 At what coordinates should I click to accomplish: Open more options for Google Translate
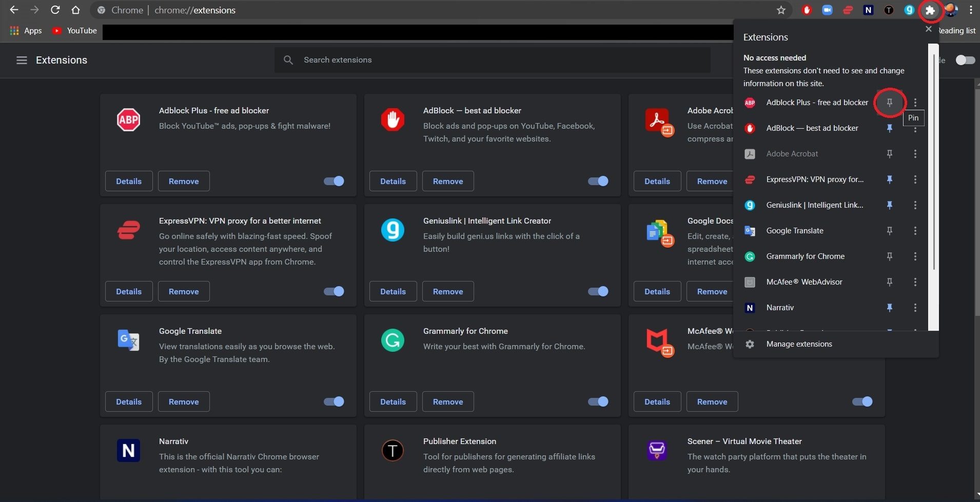(915, 231)
